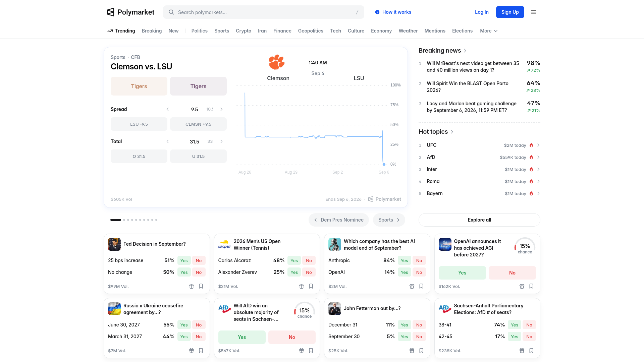This screenshot has width=644, height=362.
Task: Bookmark the John Fetterman out by card
Action: (421, 351)
